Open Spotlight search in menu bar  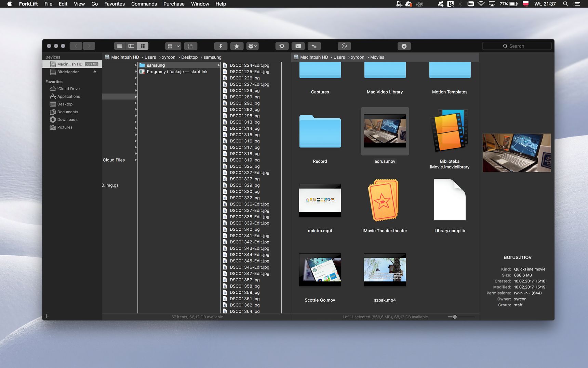(565, 4)
